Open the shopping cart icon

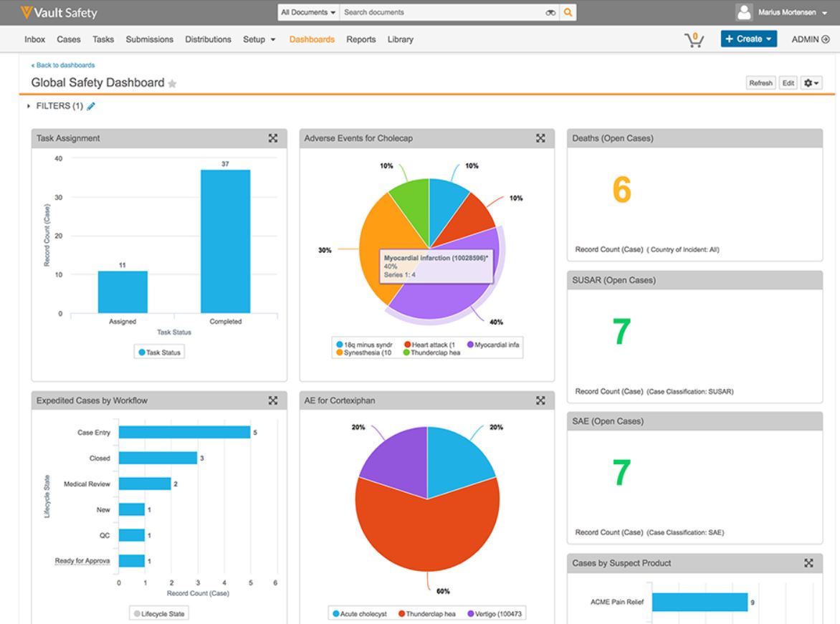point(695,39)
